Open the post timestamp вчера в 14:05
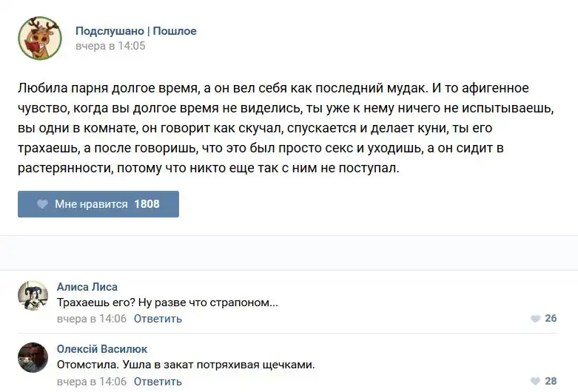 click(110, 46)
